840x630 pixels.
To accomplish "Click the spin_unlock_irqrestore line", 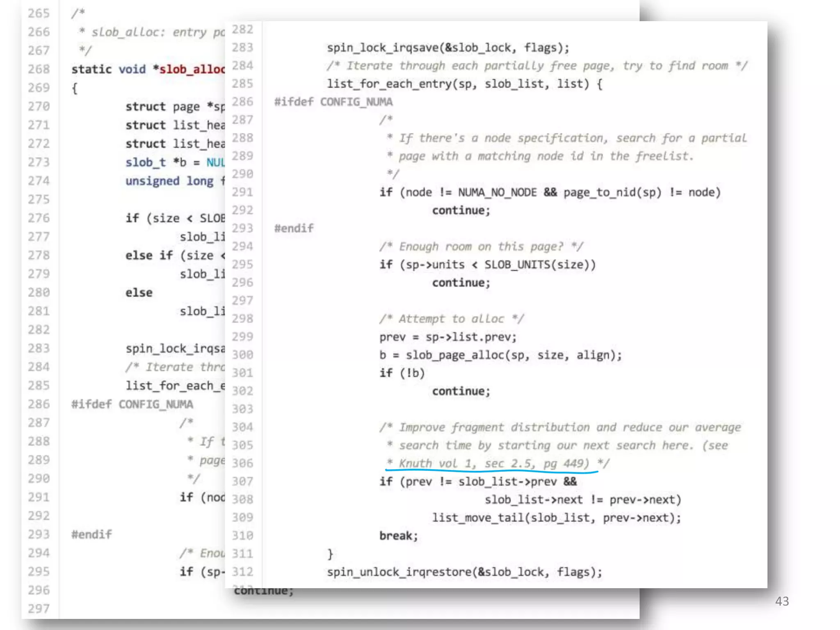I will coord(464,572).
